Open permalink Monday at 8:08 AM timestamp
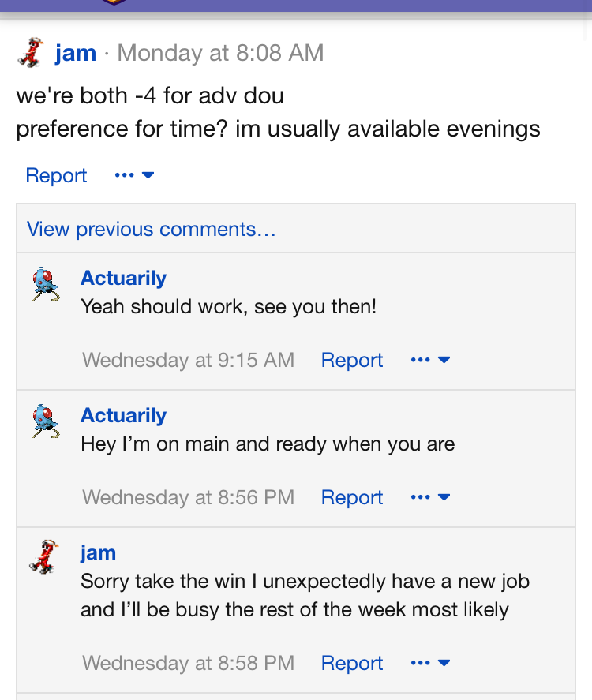Viewport: 592px width, 700px height. (220, 53)
